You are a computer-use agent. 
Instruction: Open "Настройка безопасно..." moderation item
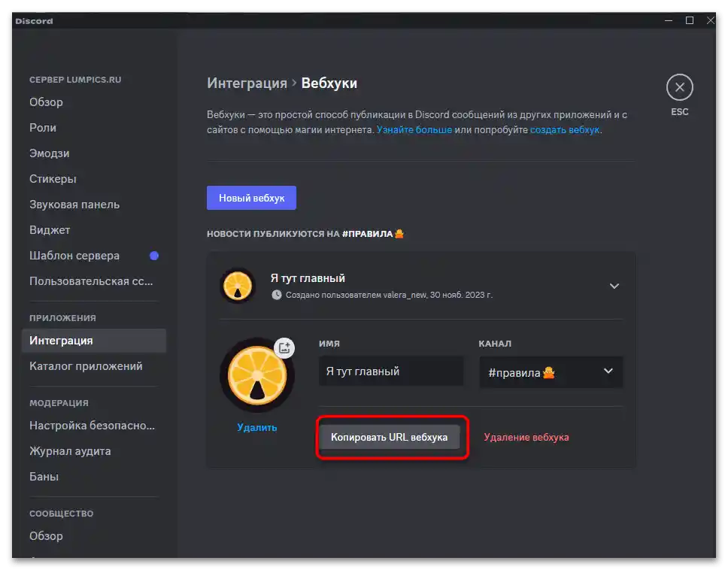(92, 425)
